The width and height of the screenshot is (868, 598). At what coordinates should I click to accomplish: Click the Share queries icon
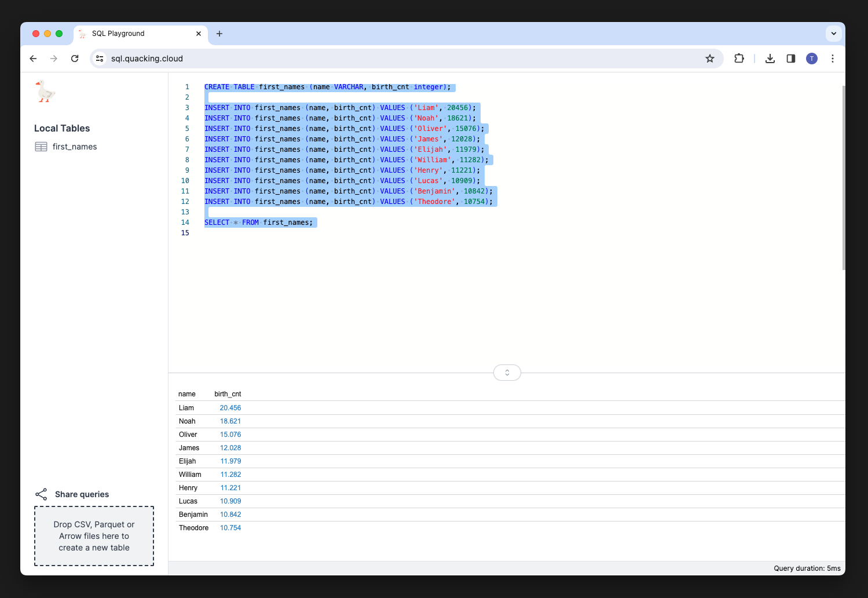[x=41, y=494]
